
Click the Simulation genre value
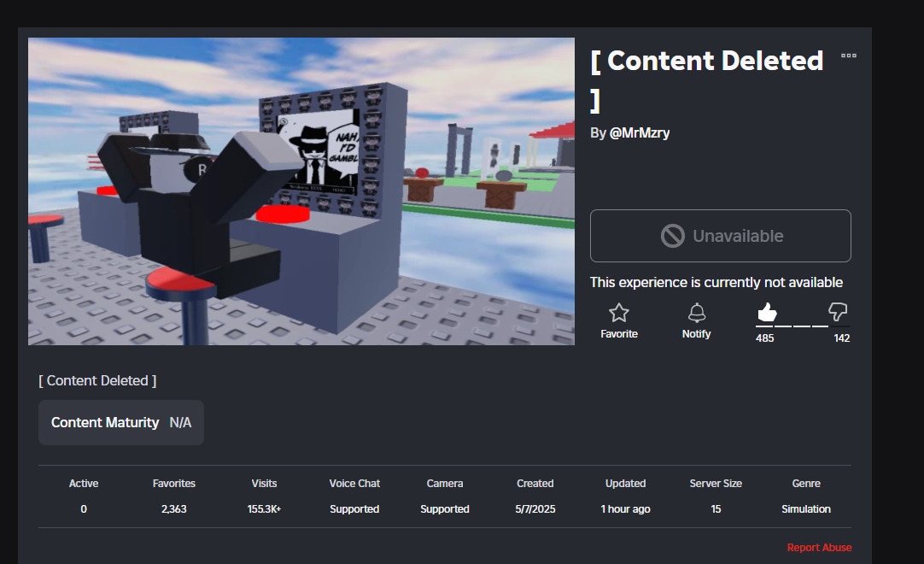(x=805, y=508)
